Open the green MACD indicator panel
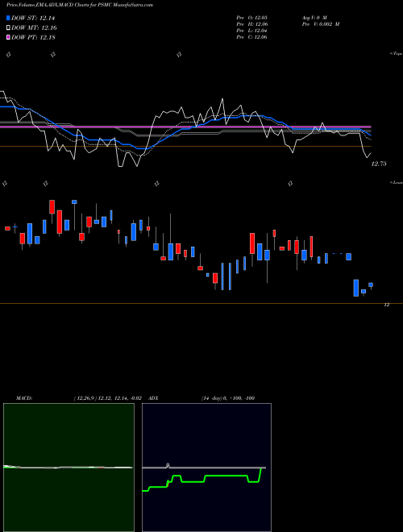403x532 pixels. click(69, 468)
